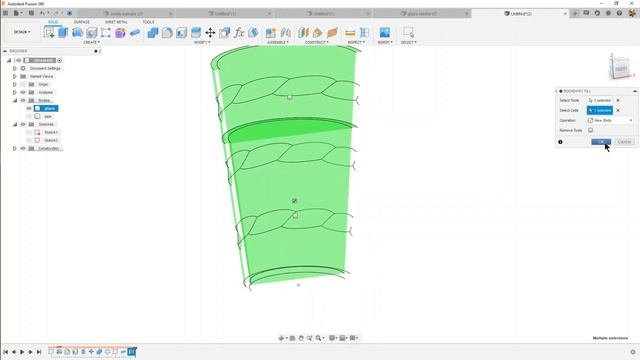Select the Shell tool

pyautogui.click(x=182, y=32)
